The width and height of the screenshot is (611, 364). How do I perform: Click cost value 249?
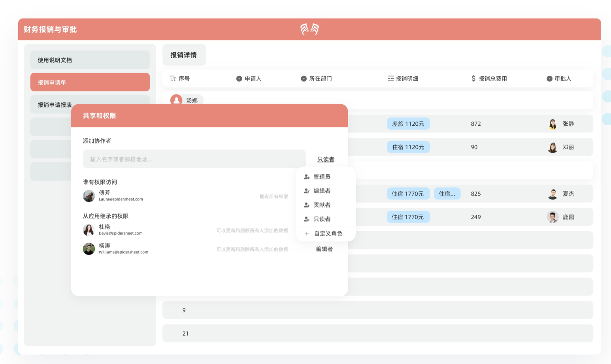pyautogui.click(x=476, y=217)
